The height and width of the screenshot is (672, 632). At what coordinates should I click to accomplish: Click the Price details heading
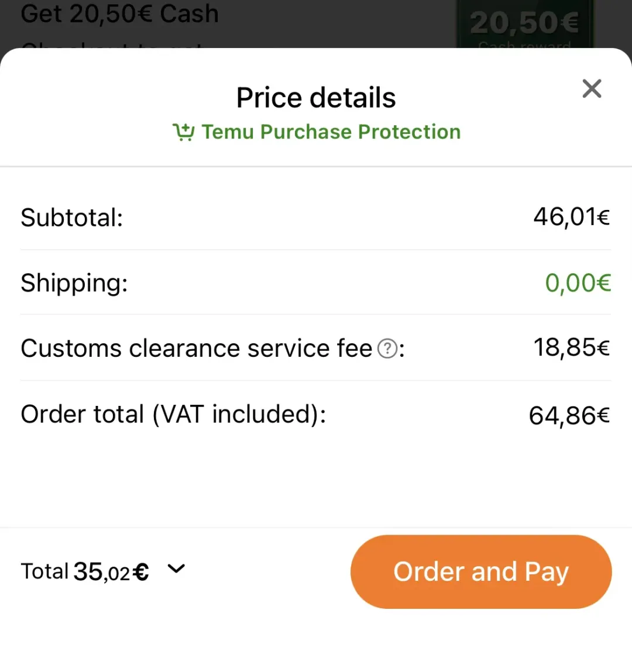coord(316,98)
